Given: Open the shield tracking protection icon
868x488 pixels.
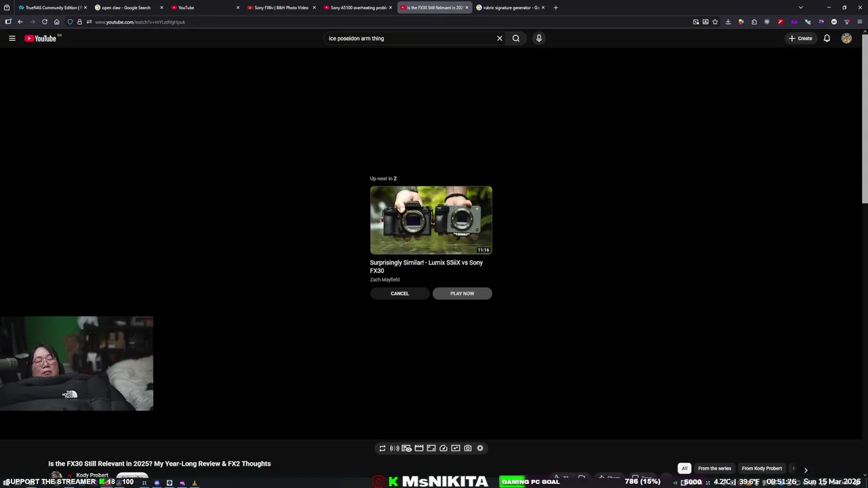Looking at the screenshot, I should pyautogui.click(x=70, y=22).
